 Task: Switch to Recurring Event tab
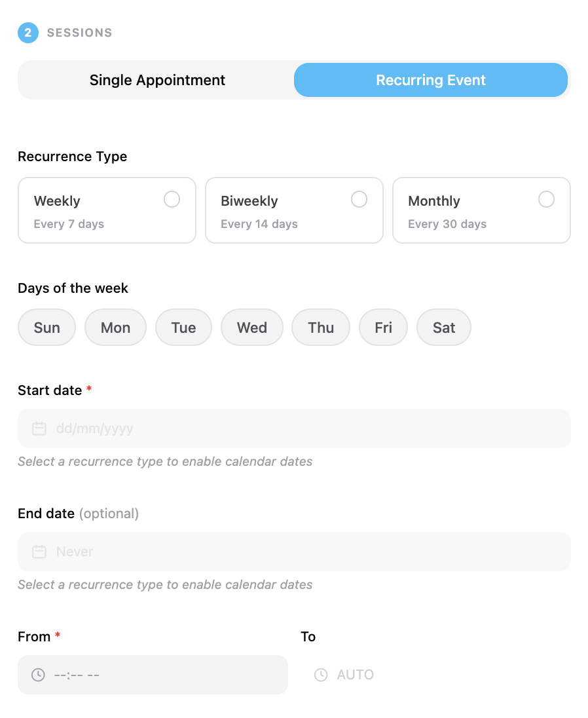point(431,80)
